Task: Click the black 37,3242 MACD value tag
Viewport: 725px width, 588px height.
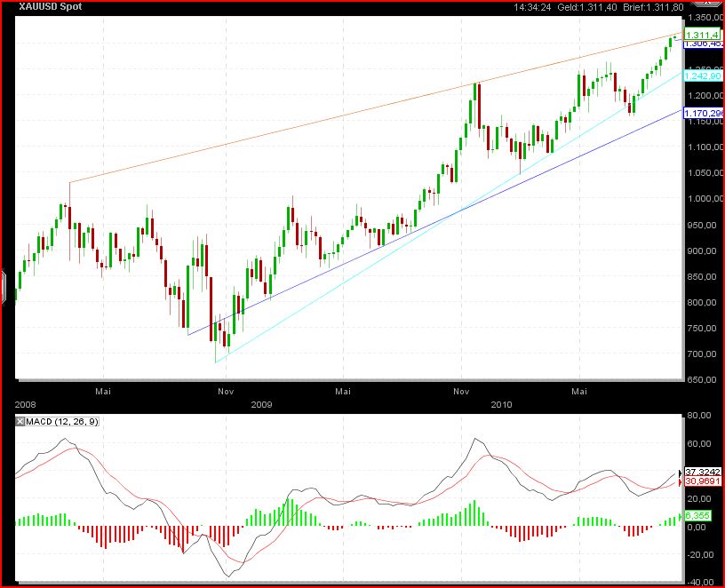Action: tap(703, 473)
